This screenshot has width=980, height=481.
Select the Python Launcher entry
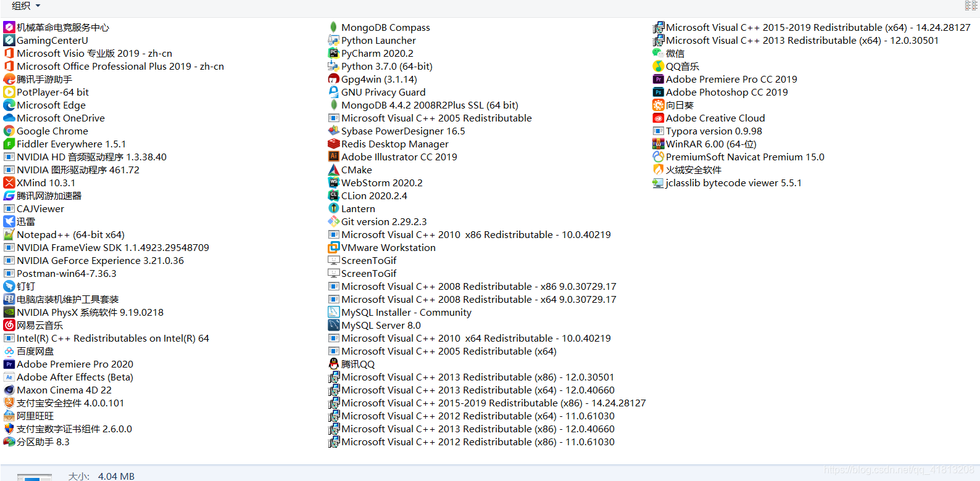(x=372, y=40)
